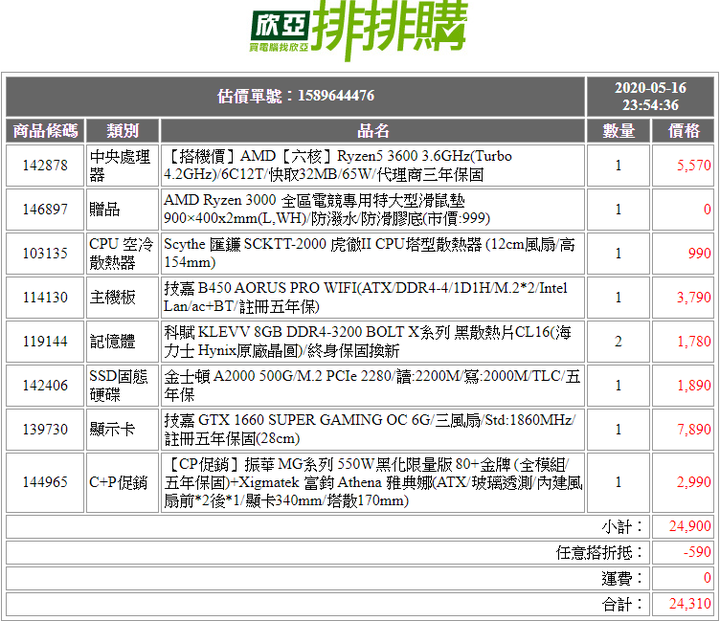This screenshot has width=720, height=621.
Task: Click the CPU 空冷散熱器 category cell
Action: (x=123, y=254)
